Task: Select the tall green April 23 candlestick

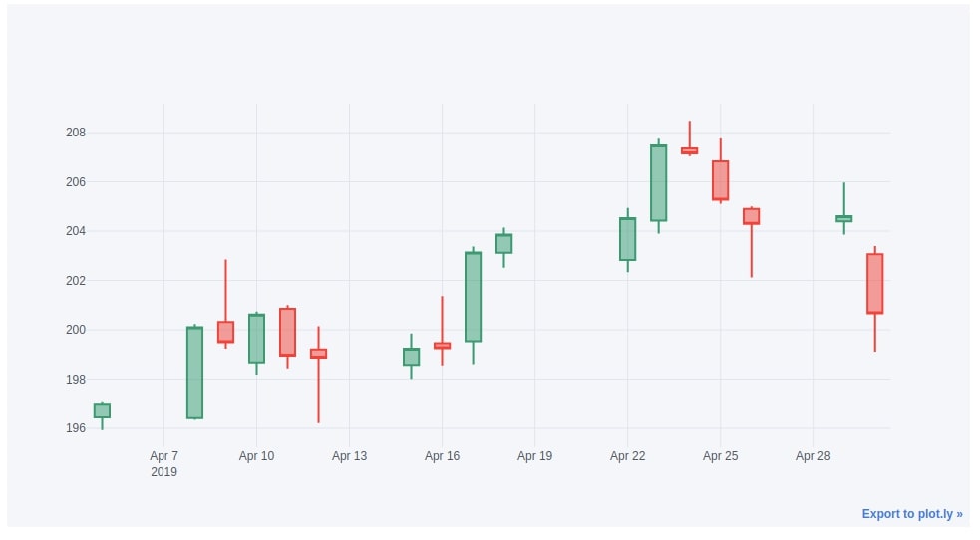Action: click(x=658, y=183)
